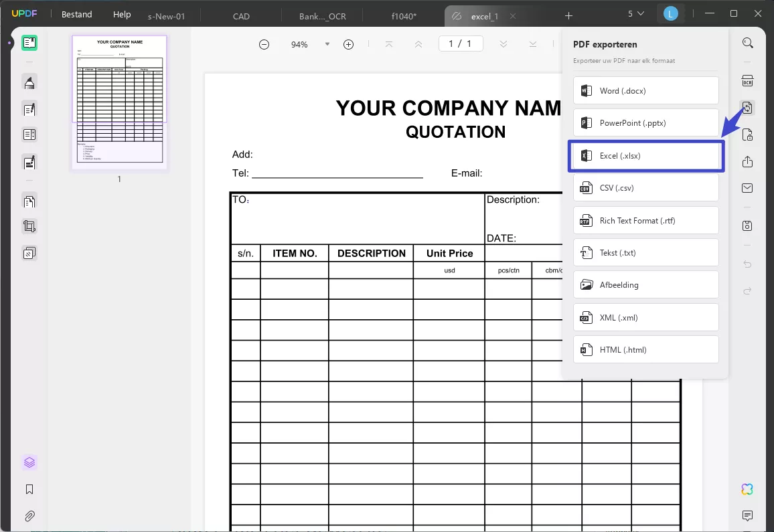Screen dimensions: 774x532
Task: Click the page number input field
Action: pyautogui.click(x=461, y=44)
